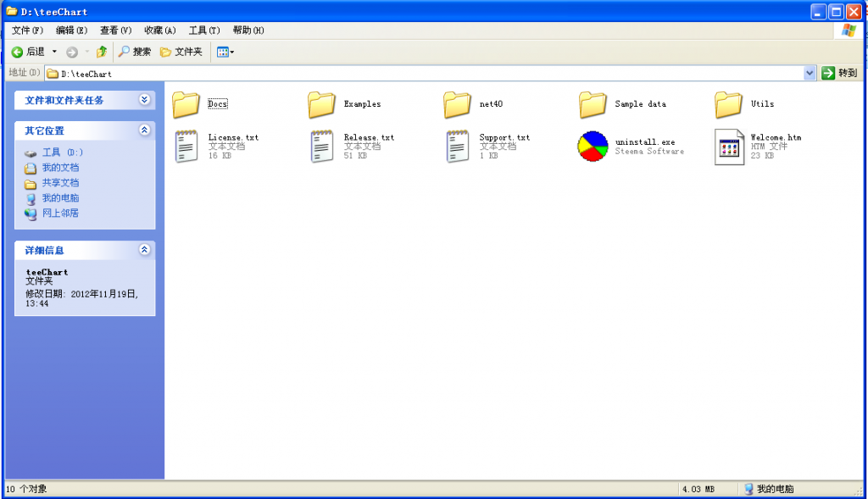
Task: Open the Back history dropdown arrow
Action: (x=54, y=52)
